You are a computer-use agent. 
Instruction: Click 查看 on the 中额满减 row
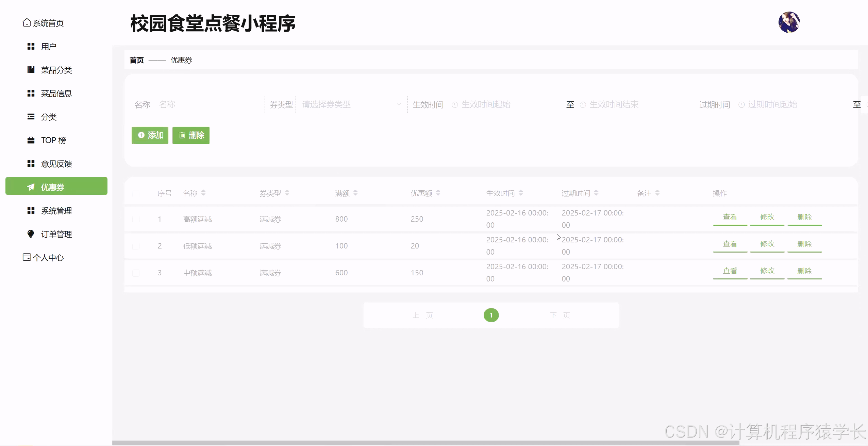point(730,271)
